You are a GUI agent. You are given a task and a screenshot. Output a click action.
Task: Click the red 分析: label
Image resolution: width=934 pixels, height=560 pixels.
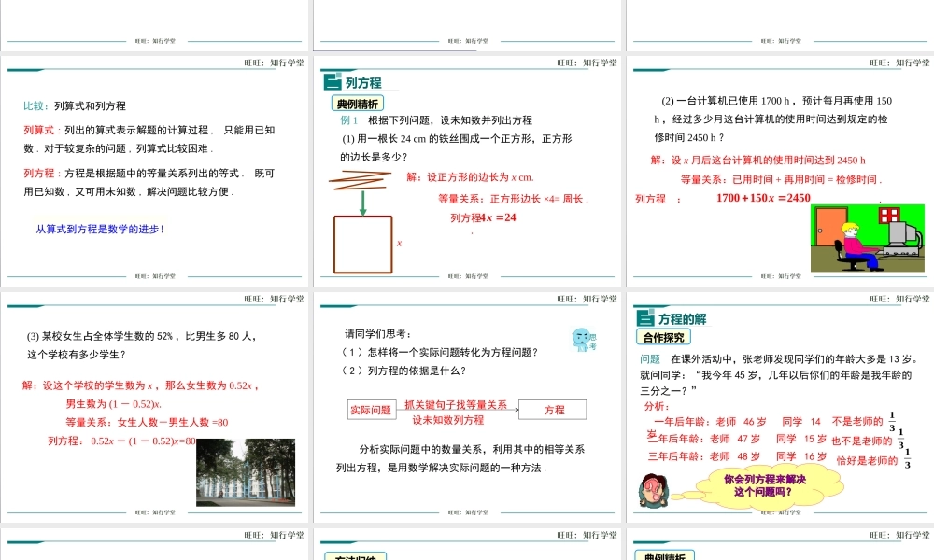[x=657, y=406]
